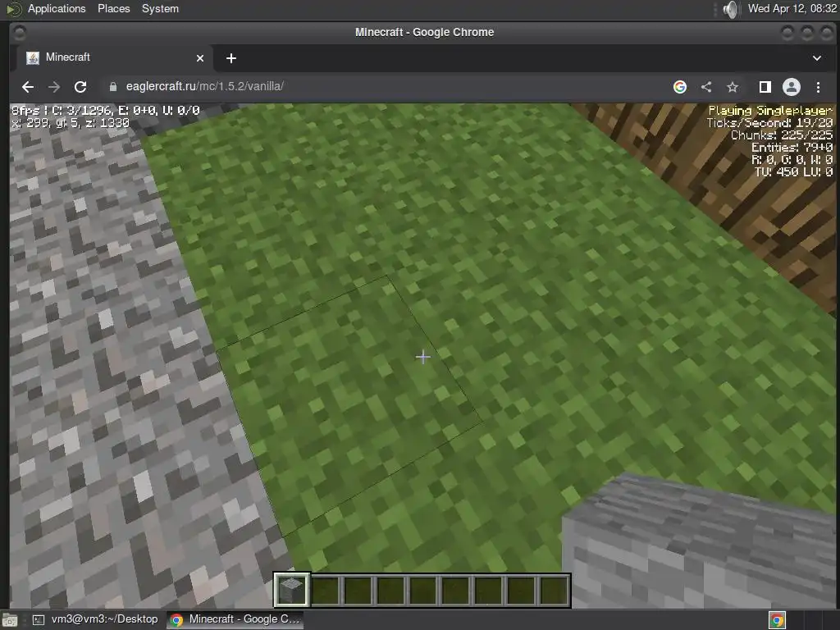
Task: Open the Google icon in address bar
Action: click(680, 87)
